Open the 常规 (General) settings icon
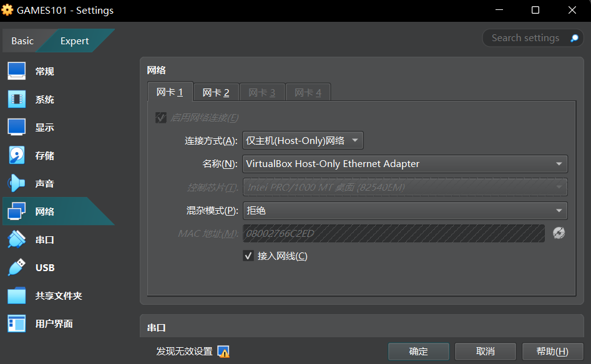Viewport: 591px width, 364px height. tap(16, 71)
